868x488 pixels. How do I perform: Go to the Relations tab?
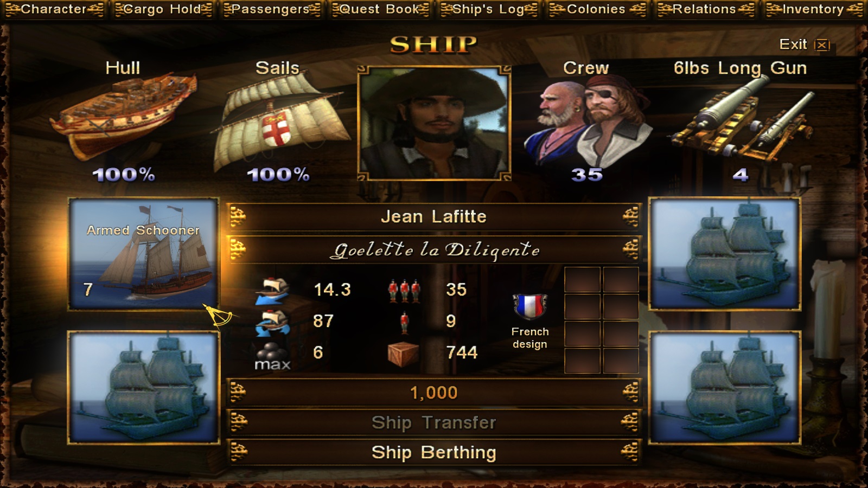[x=705, y=9]
